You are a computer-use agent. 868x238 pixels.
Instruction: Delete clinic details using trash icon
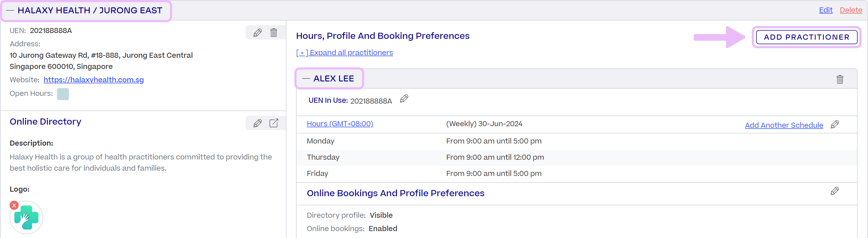tap(274, 32)
